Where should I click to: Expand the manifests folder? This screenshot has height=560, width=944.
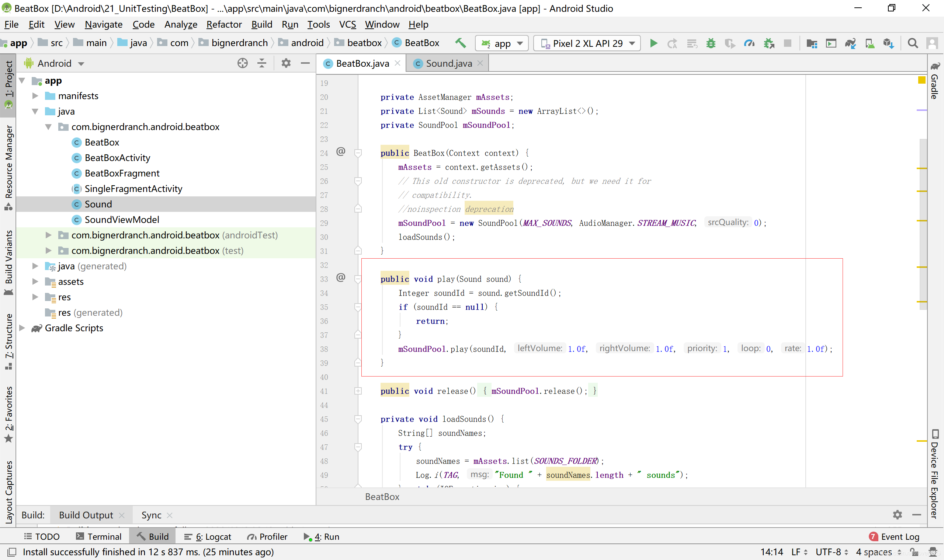pos(35,96)
